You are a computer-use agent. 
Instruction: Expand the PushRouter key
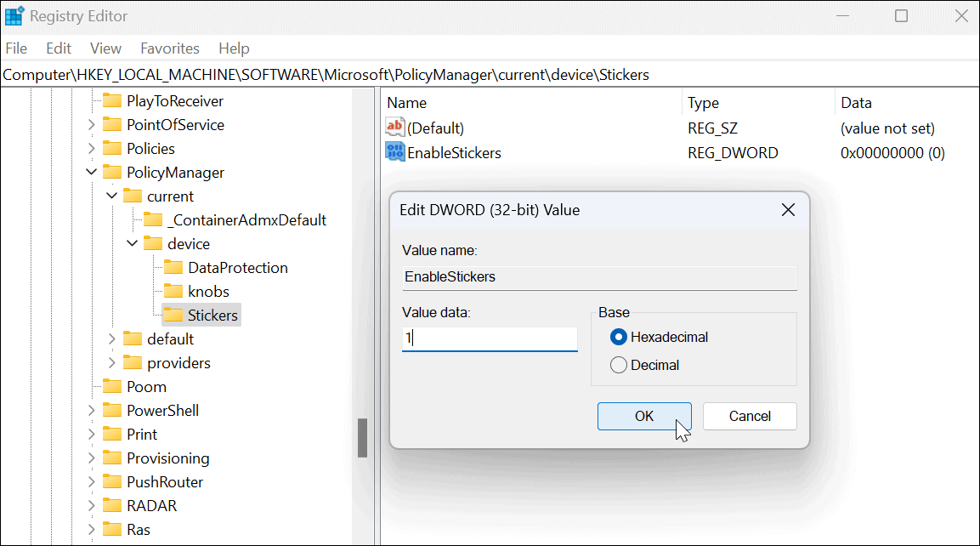(90, 481)
